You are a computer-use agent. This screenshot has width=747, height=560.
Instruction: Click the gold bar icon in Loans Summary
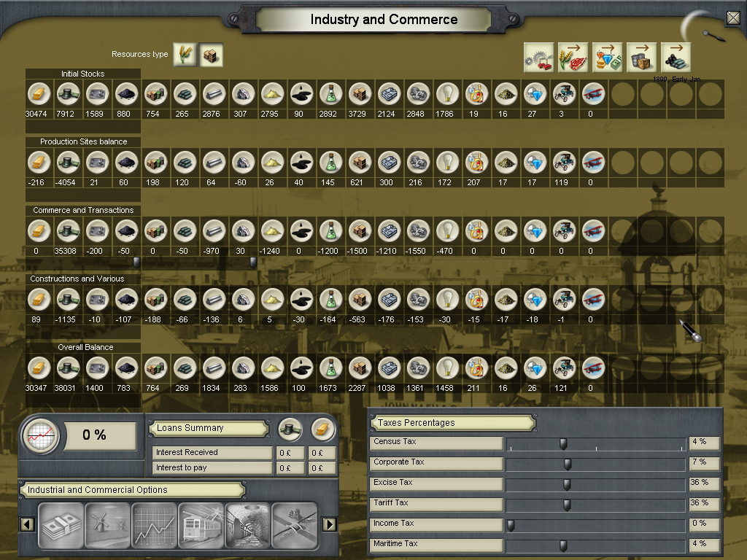322,429
